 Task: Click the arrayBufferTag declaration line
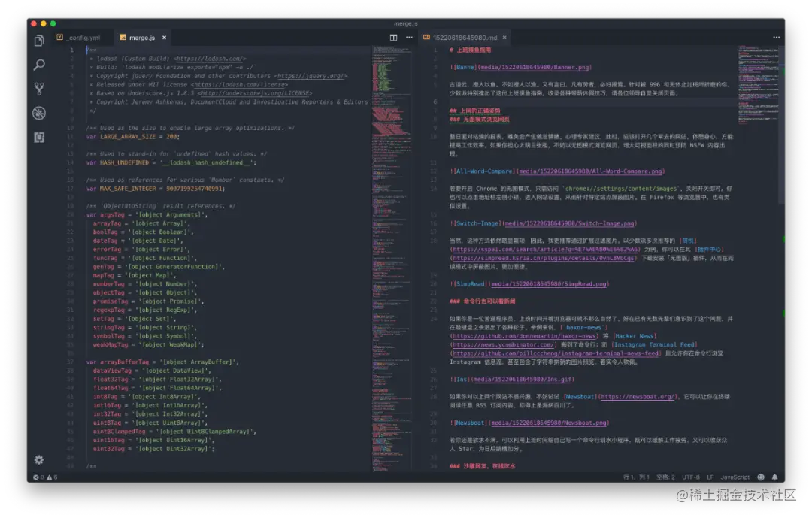click(x=162, y=362)
